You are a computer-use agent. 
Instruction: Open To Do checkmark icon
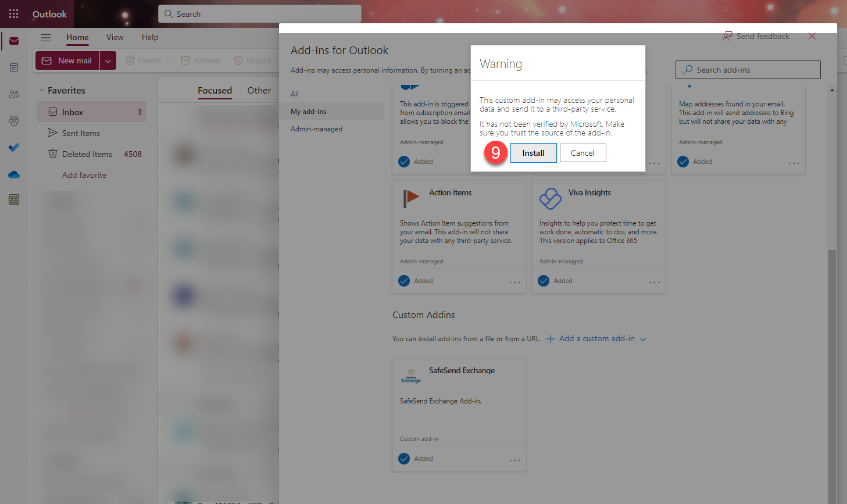14,147
